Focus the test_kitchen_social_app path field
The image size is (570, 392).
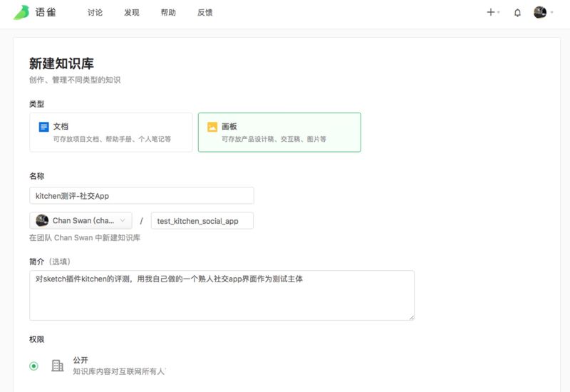point(202,221)
